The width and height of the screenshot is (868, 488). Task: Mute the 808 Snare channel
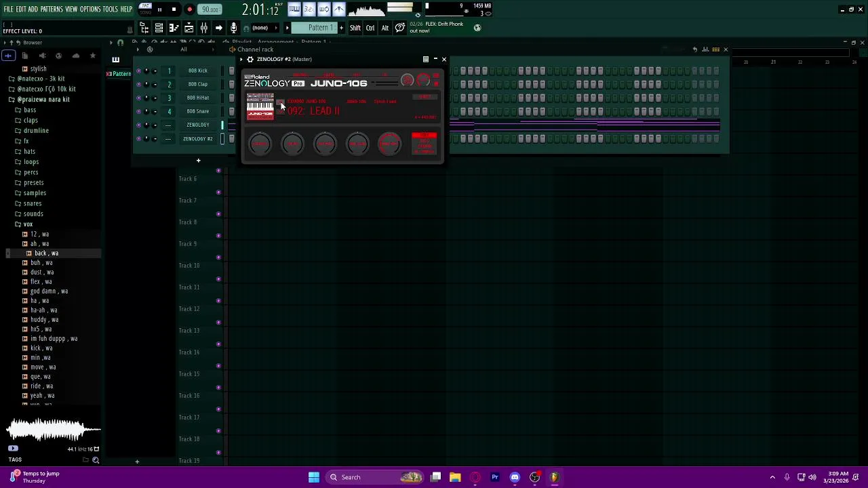coord(138,111)
